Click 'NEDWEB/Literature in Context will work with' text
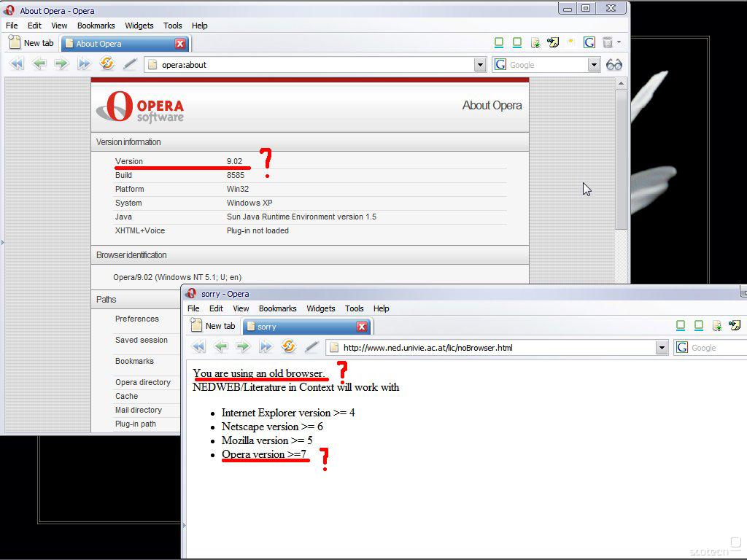Image resolution: width=747 pixels, height=560 pixels. coord(296,387)
